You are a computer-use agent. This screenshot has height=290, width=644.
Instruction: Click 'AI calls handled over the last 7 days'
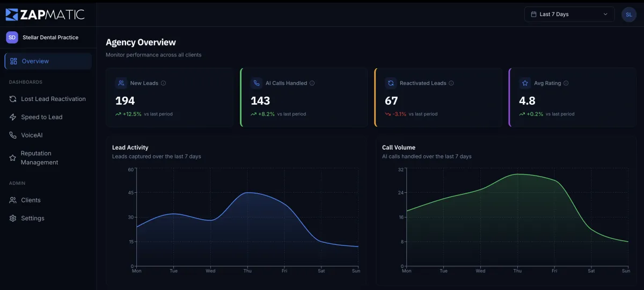[x=427, y=156]
